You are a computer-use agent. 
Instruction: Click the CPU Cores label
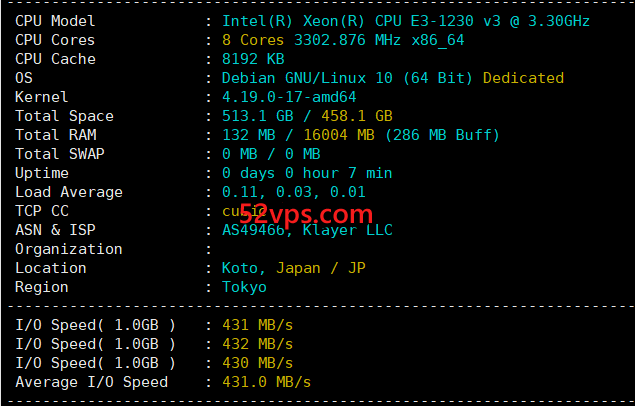point(55,40)
